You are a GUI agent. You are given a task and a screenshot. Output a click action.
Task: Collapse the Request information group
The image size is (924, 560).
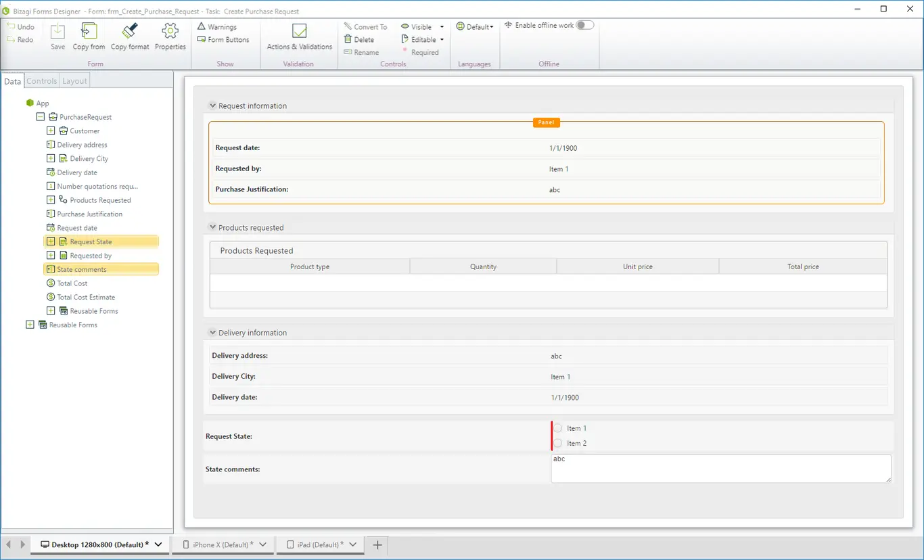212,106
